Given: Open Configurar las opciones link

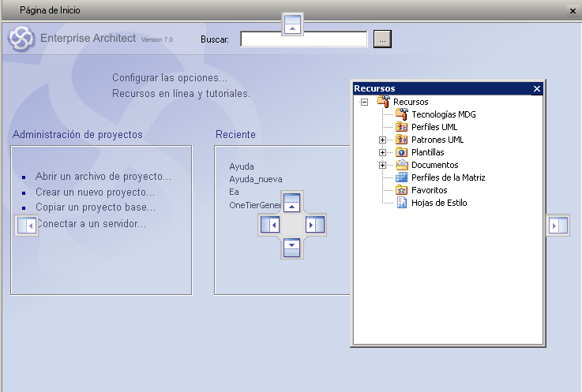Looking at the screenshot, I should (170, 78).
